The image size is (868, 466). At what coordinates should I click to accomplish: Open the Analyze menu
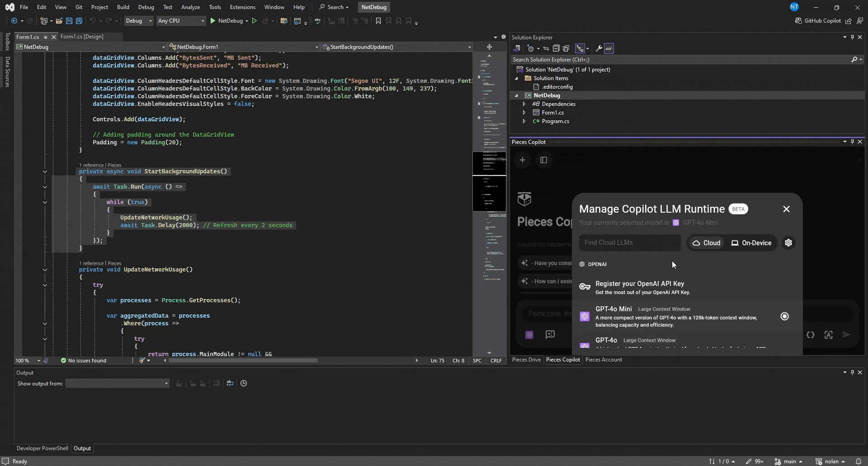[190, 7]
